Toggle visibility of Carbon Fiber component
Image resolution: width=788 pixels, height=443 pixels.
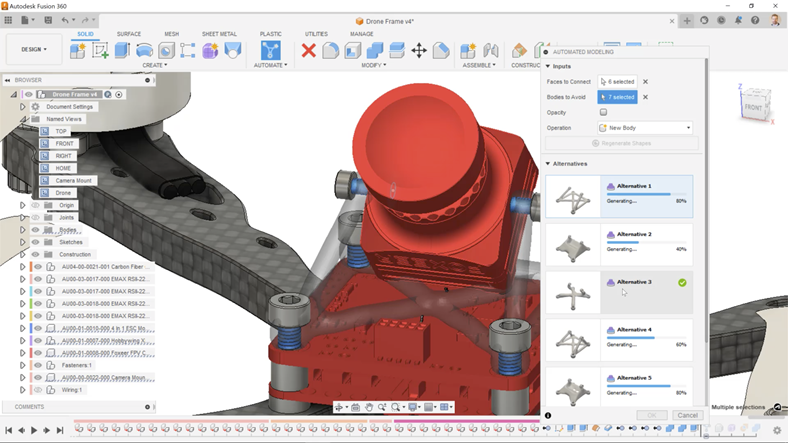click(x=38, y=267)
